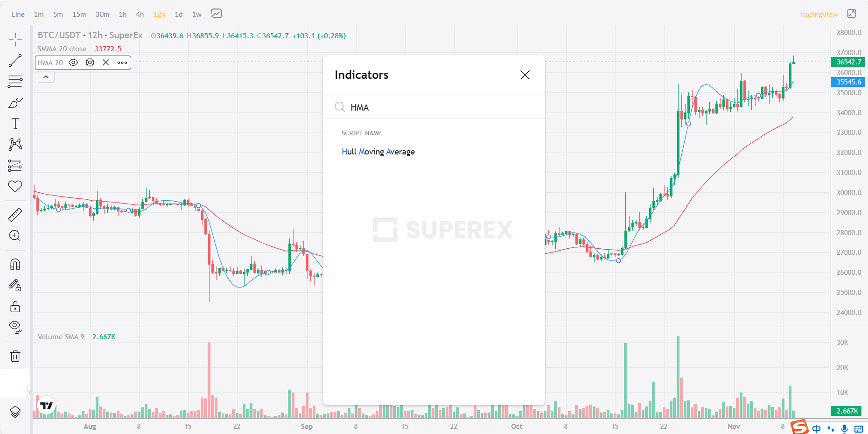This screenshot has height=434, width=868.
Task: Select the Text annotation tool
Action: [x=15, y=124]
